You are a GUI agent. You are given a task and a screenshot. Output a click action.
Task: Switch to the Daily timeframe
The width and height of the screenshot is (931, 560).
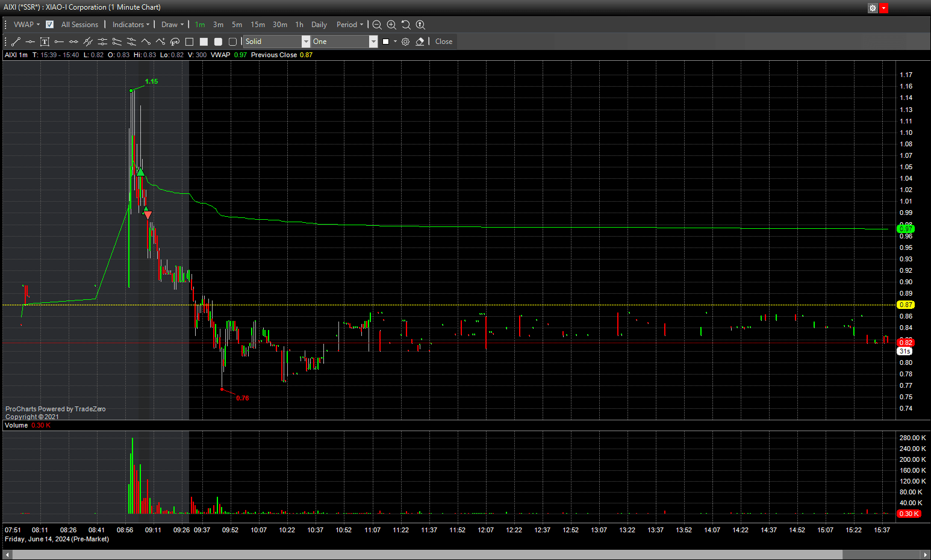coord(319,25)
